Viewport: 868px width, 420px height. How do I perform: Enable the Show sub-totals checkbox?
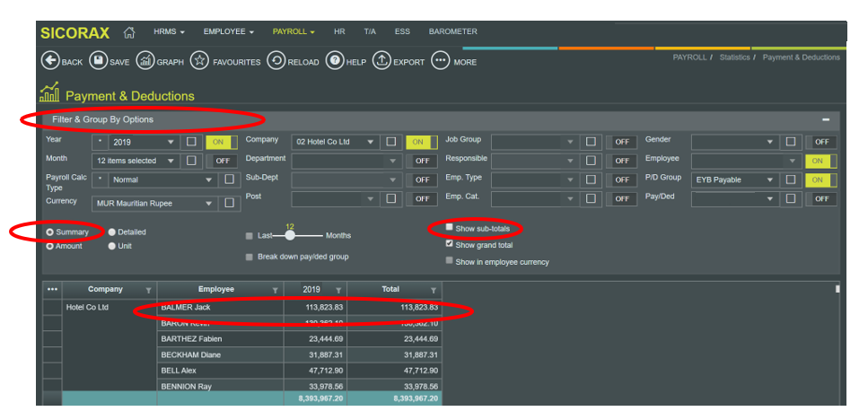click(x=450, y=228)
